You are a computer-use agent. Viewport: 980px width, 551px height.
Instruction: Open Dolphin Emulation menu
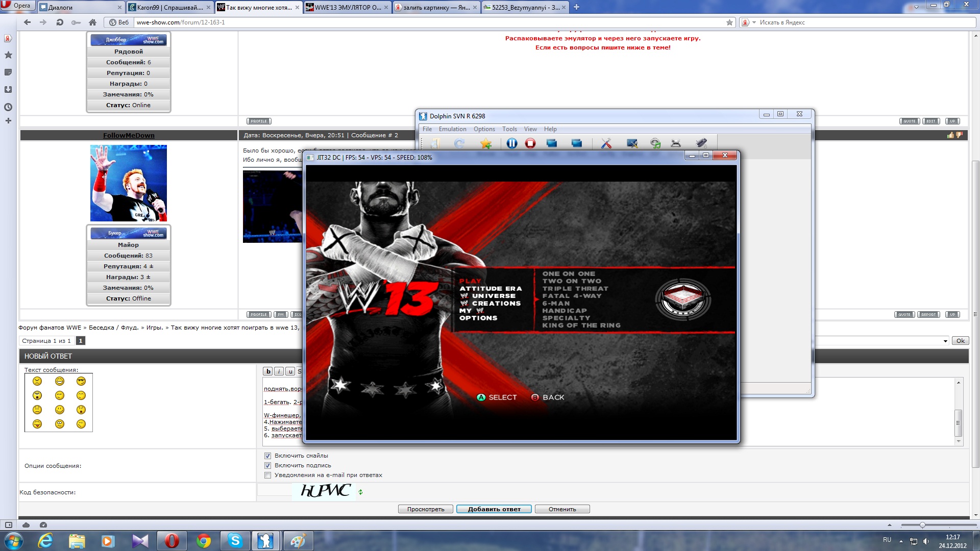[x=452, y=129]
